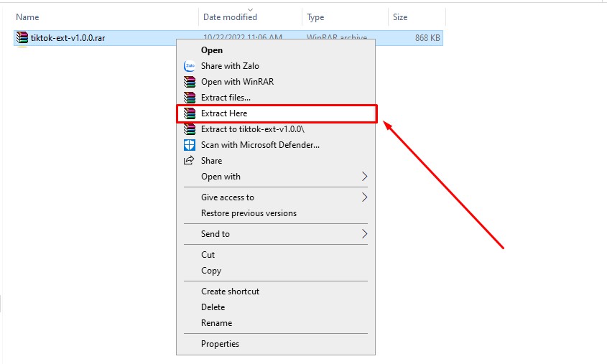Expand the Give access to submenu arrow
This screenshot has width=607, height=364.
364,197
